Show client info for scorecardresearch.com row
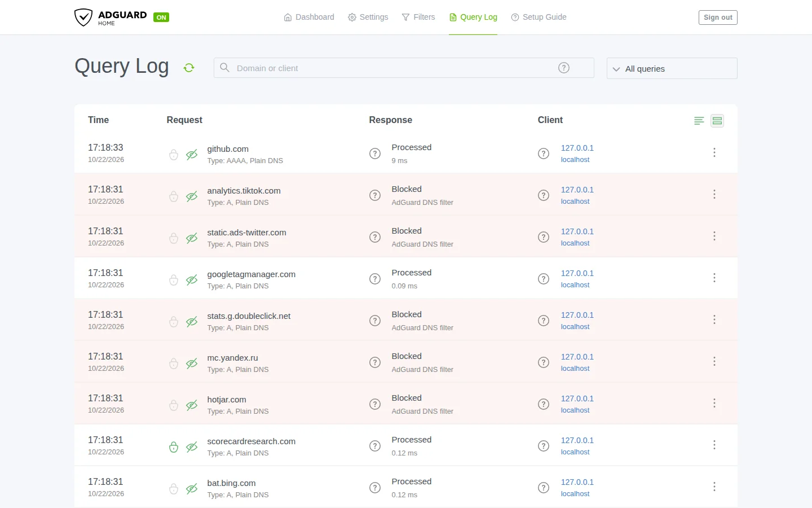This screenshot has height=508, width=812. coord(544,446)
